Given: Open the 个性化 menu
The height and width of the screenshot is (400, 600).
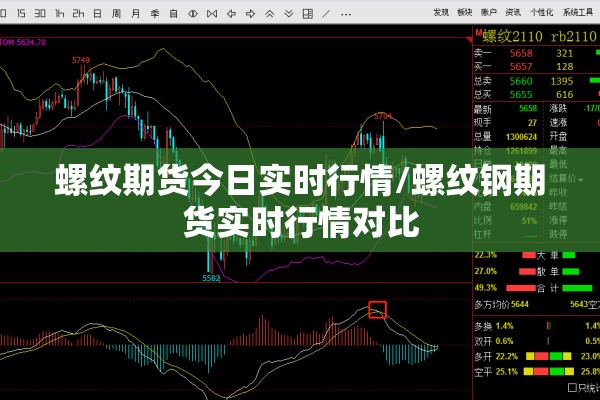Looking at the screenshot, I should point(541,12).
